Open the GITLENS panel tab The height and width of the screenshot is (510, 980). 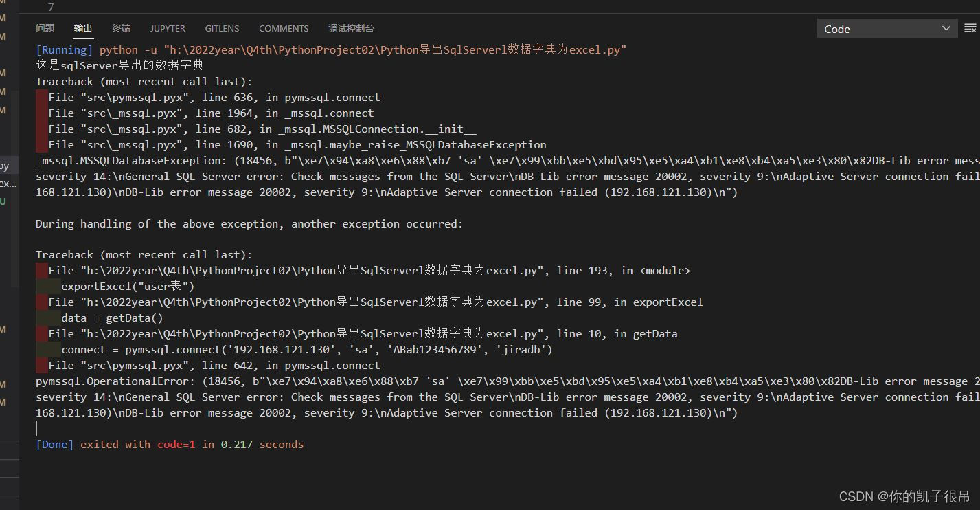pos(222,28)
